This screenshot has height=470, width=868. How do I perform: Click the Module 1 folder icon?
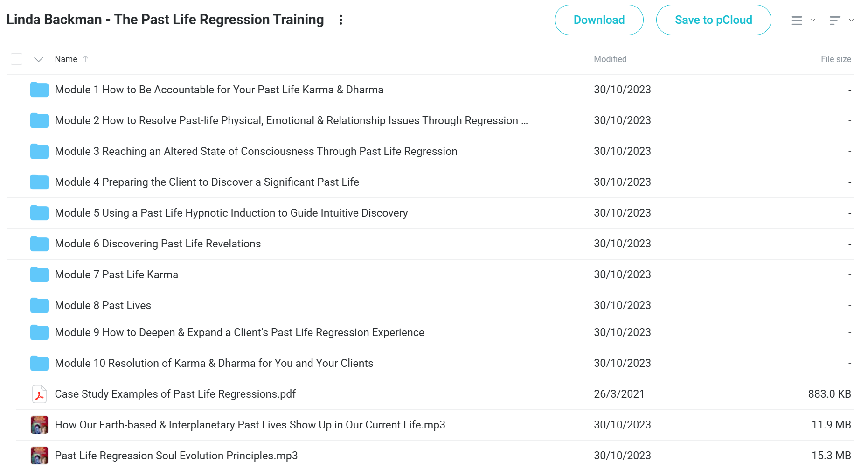39,90
